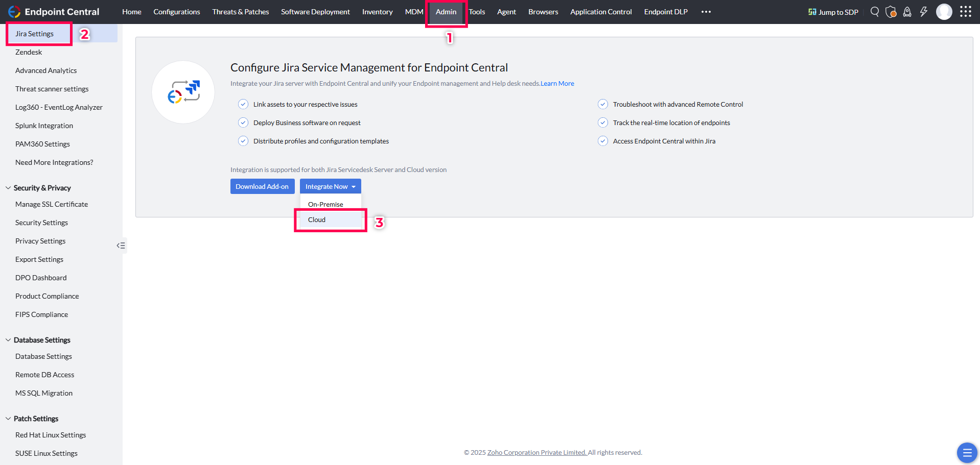Image resolution: width=980 pixels, height=465 pixels.
Task: Open the Configurations tab
Action: pyautogui.click(x=177, y=12)
